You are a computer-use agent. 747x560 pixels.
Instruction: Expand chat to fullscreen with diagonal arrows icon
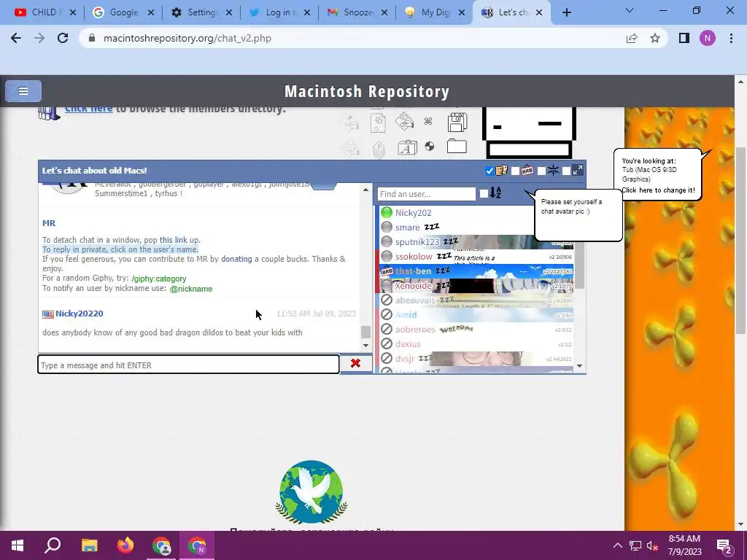coord(578,170)
